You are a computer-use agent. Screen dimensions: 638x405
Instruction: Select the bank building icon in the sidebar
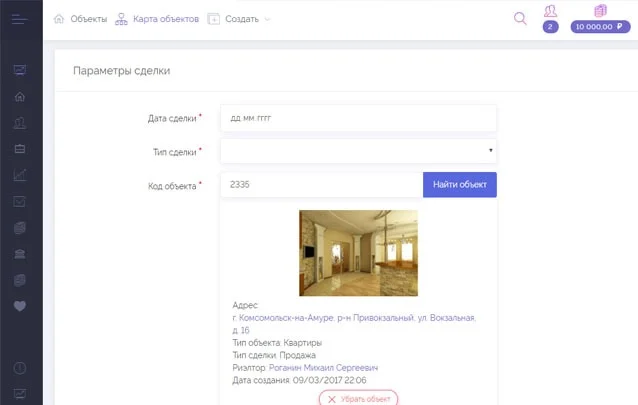tap(20, 254)
